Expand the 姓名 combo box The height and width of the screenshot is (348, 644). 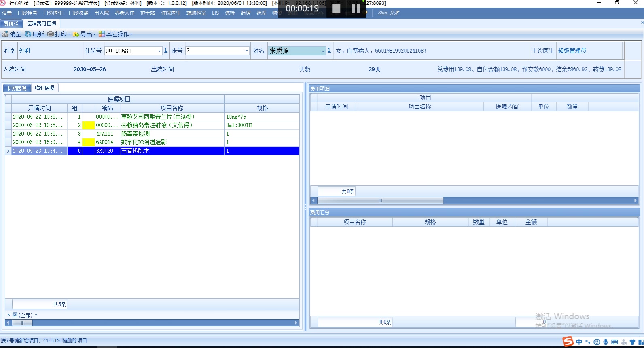[x=323, y=51]
